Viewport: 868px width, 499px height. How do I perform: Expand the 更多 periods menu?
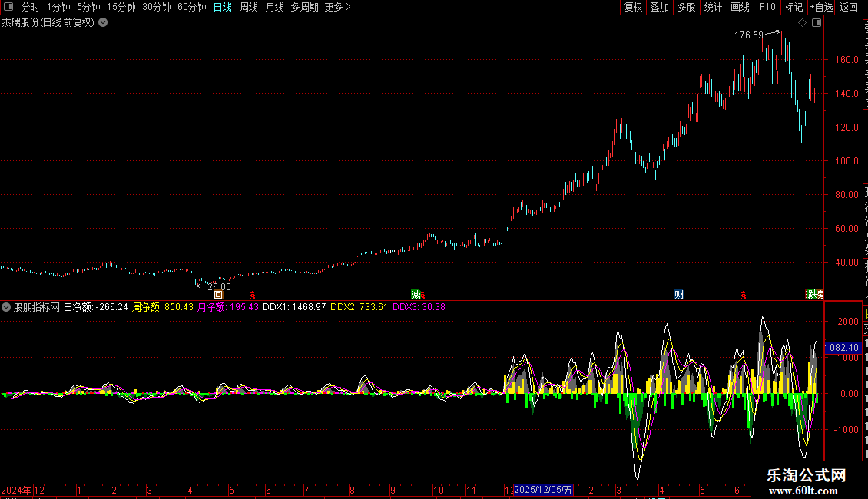[337, 7]
